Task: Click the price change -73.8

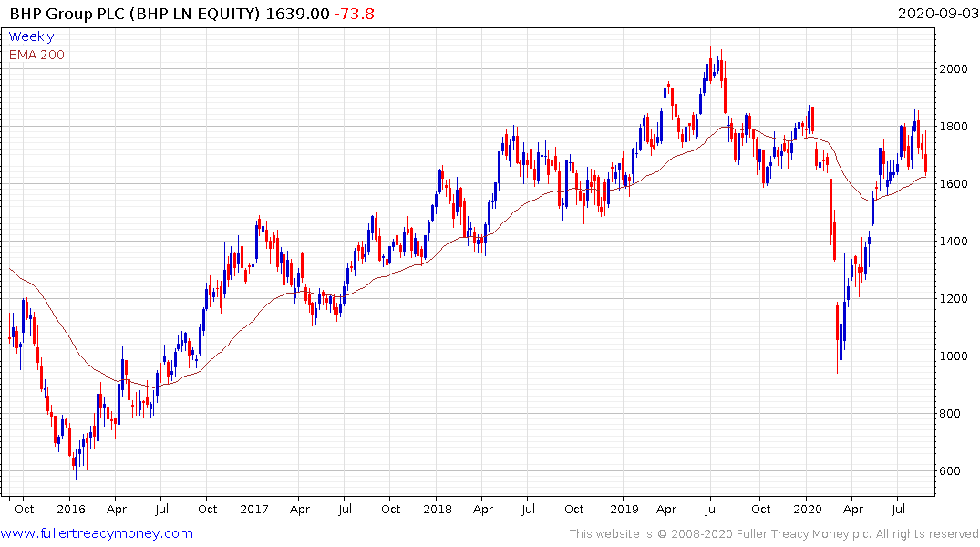Action: pos(355,13)
